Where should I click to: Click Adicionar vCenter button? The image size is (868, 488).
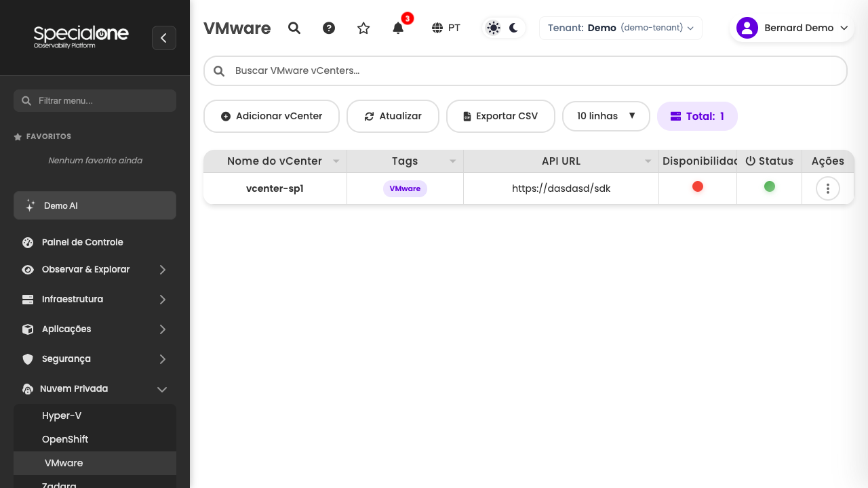point(271,116)
